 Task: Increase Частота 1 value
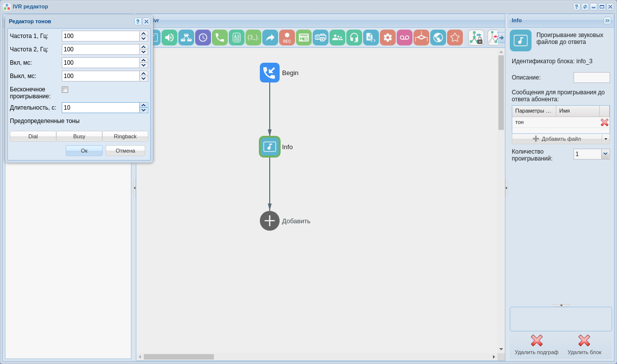coord(144,33)
